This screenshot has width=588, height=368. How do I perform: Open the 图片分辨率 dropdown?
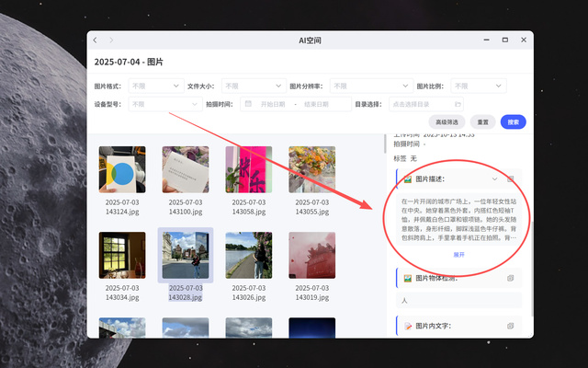pos(371,86)
